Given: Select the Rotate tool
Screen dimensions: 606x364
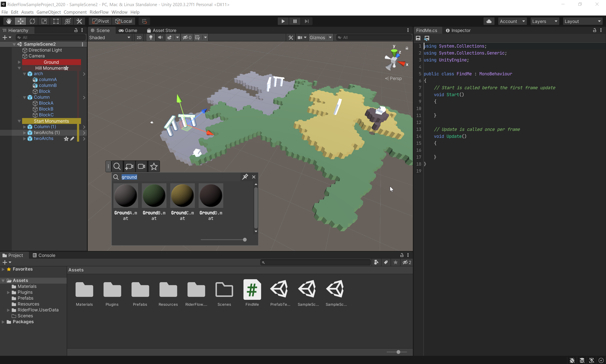Looking at the screenshot, I should [32, 21].
